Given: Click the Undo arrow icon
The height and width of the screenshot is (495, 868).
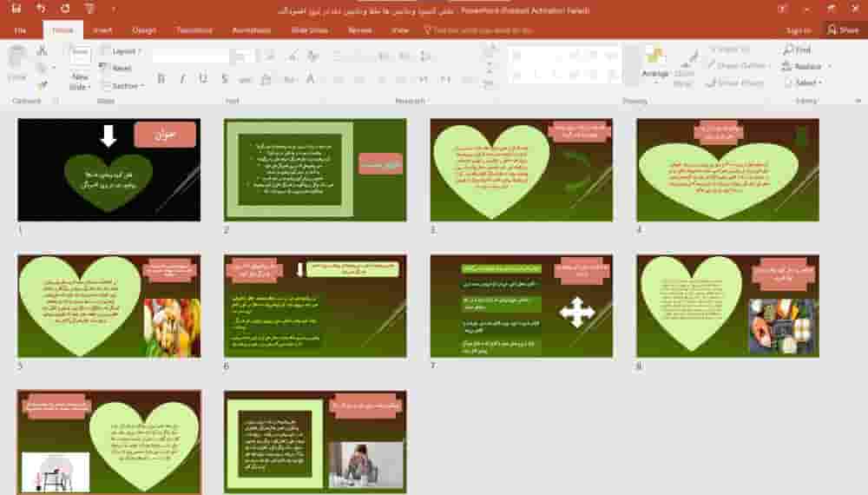Looking at the screenshot, I should coord(41,9).
